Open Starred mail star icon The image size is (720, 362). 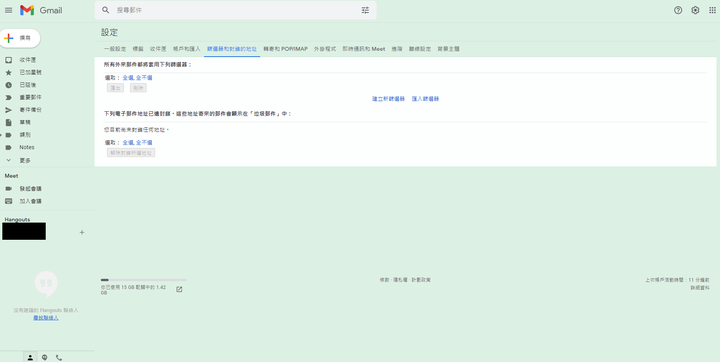coord(8,73)
